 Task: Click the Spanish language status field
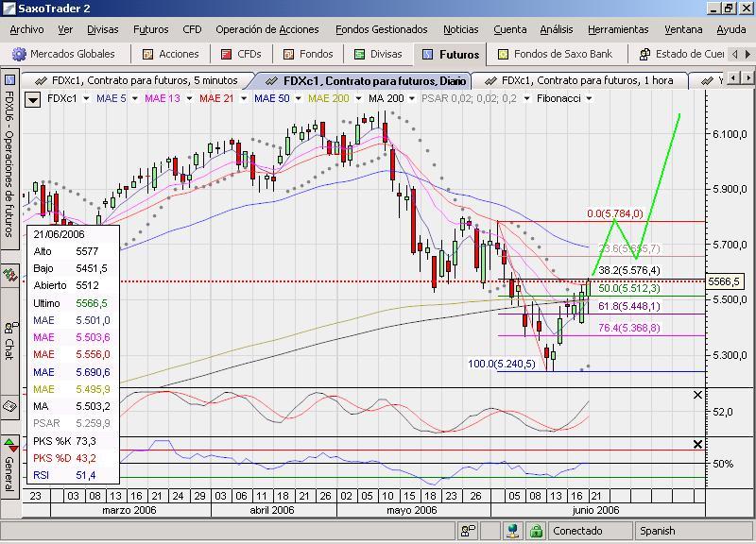click(x=694, y=531)
